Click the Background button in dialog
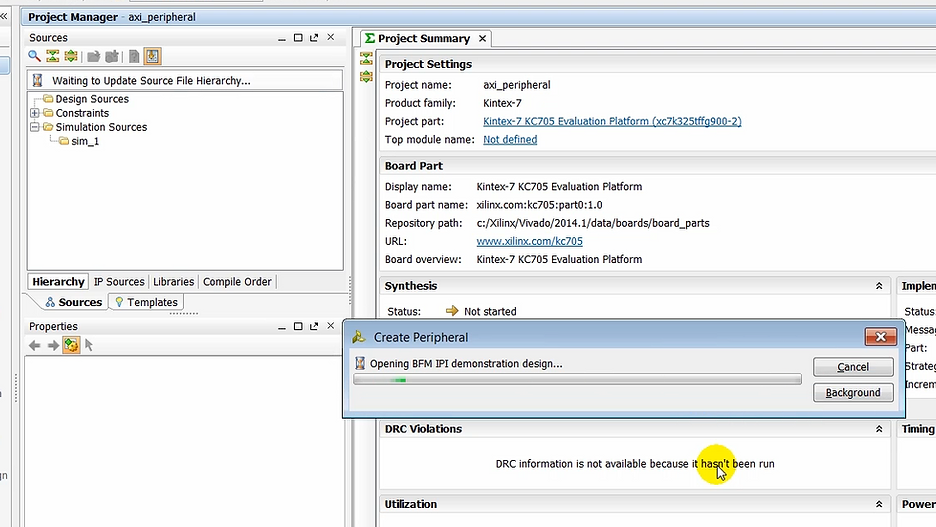The width and height of the screenshot is (936, 527). (x=852, y=393)
